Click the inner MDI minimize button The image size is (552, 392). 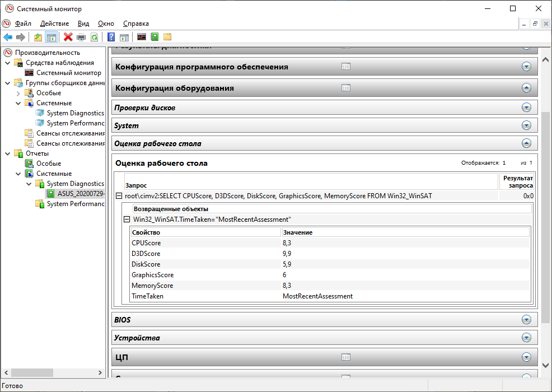pyautogui.click(x=524, y=24)
